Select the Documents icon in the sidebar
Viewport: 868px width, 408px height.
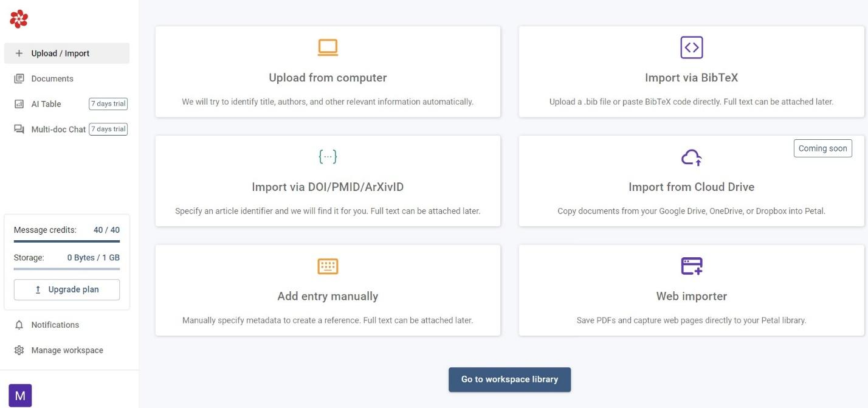(19, 78)
